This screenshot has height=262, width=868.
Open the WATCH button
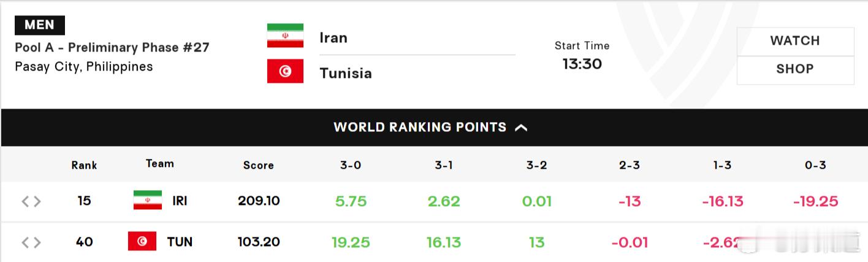pos(795,41)
